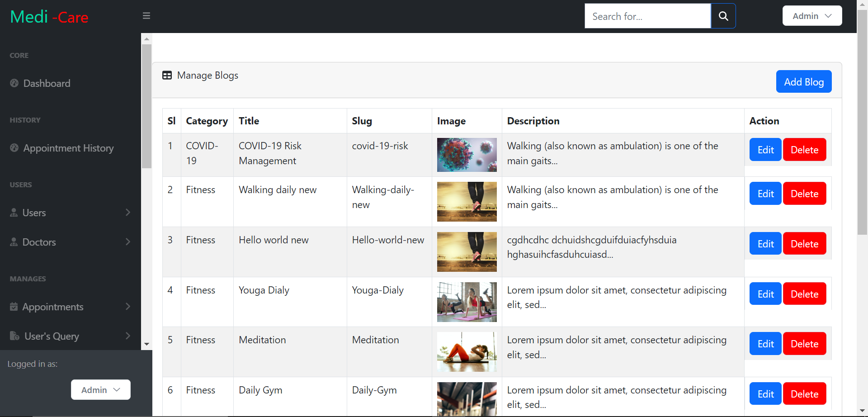Click the Add Blog button
The image size is (868, 417).
coord(804,82)
